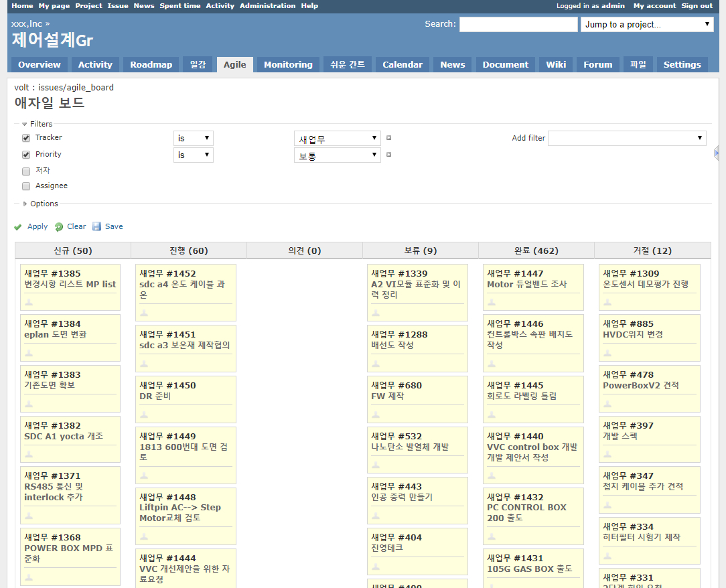Toggle multi-select icon beside Tracker value

tap(388, 139)
